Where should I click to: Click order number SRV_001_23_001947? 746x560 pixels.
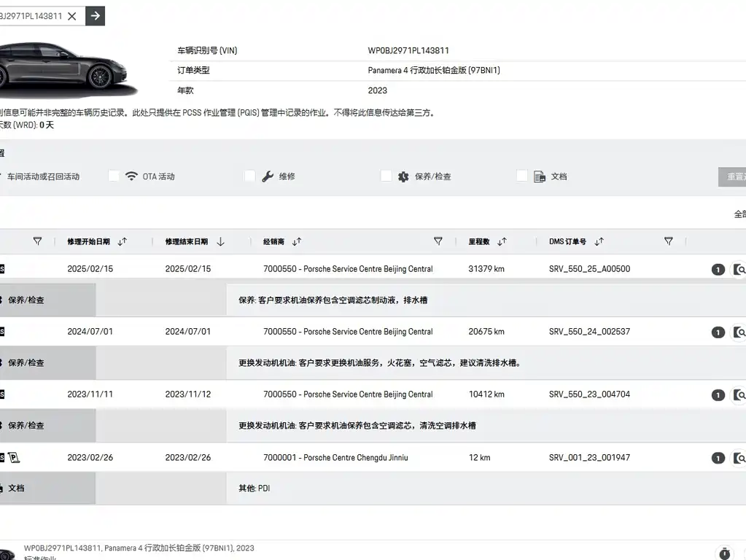point(589,458)
